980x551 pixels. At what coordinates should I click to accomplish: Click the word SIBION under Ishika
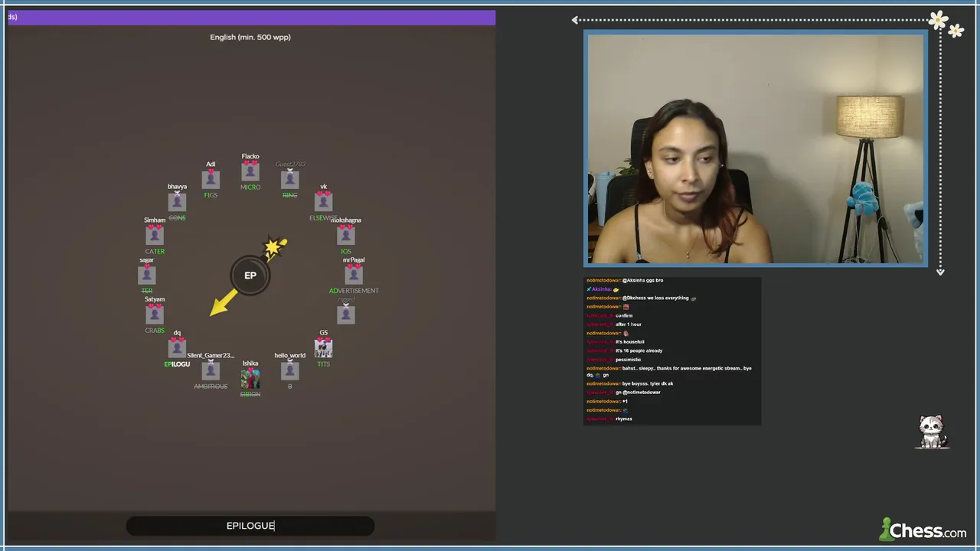coord(250,394)
